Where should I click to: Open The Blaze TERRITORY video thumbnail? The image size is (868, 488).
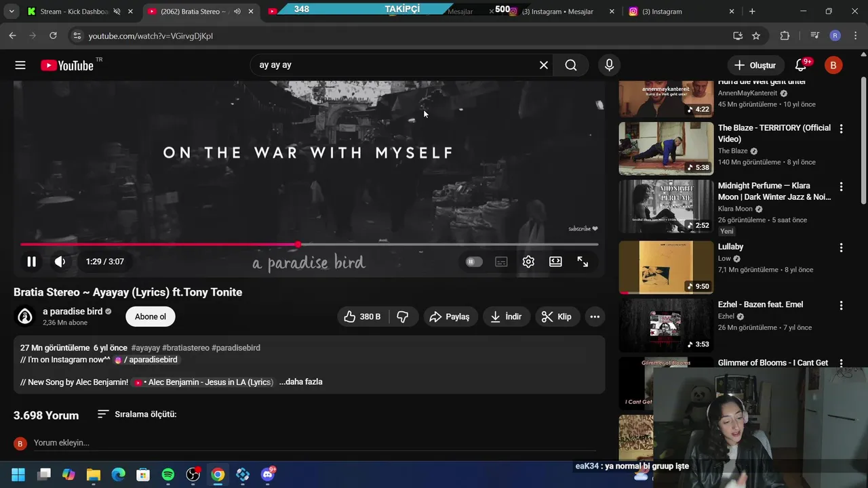(666, 148)
